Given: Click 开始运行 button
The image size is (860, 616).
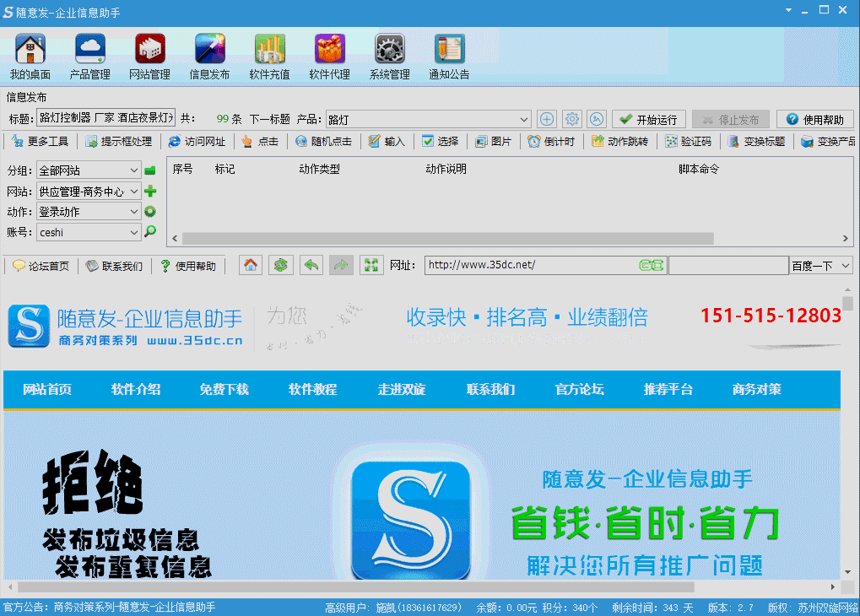Looking at the screenshot, I should click(649, 119).
